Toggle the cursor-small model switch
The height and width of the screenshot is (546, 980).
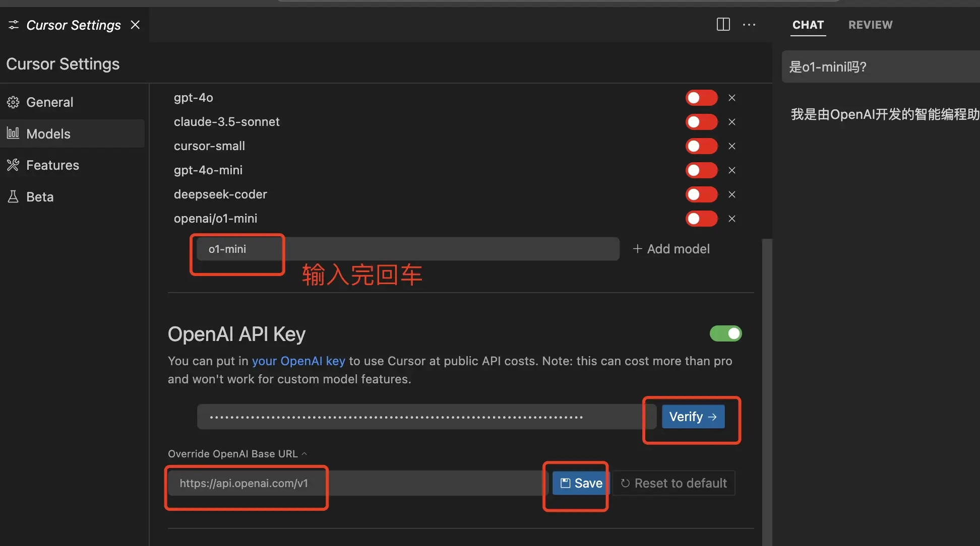[x=701, y=146]
